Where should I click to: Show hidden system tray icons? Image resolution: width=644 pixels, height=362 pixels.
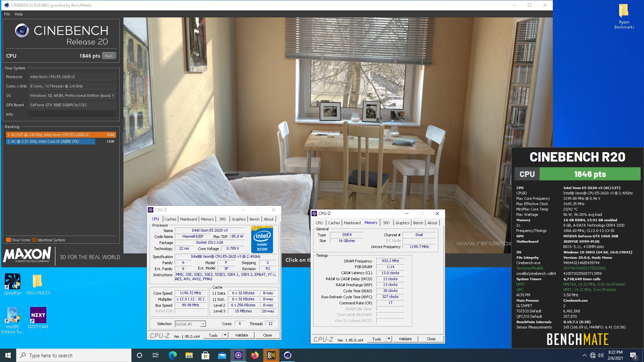(x=584, y=355)
